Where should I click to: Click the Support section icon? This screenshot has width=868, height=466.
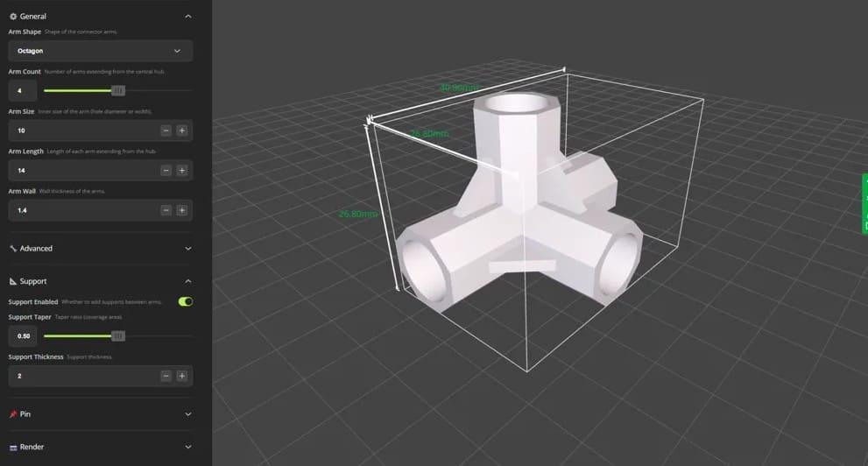[13, 281]
